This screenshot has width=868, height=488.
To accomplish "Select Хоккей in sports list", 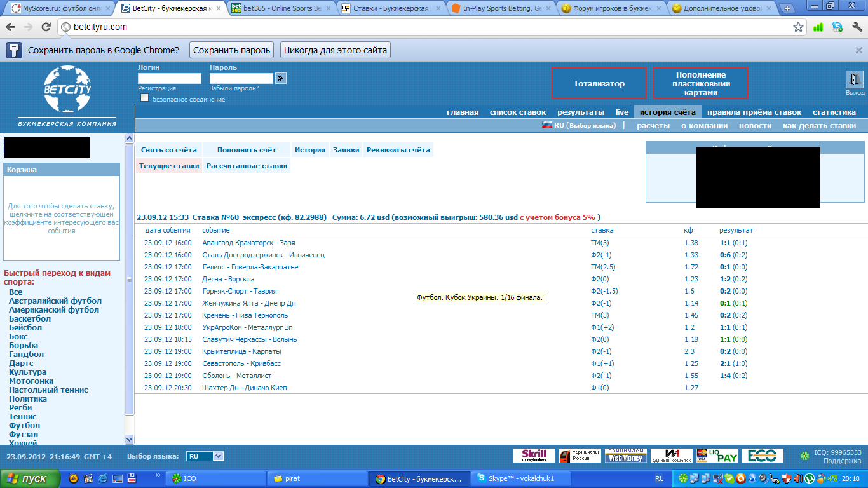I will coord(23,443).
